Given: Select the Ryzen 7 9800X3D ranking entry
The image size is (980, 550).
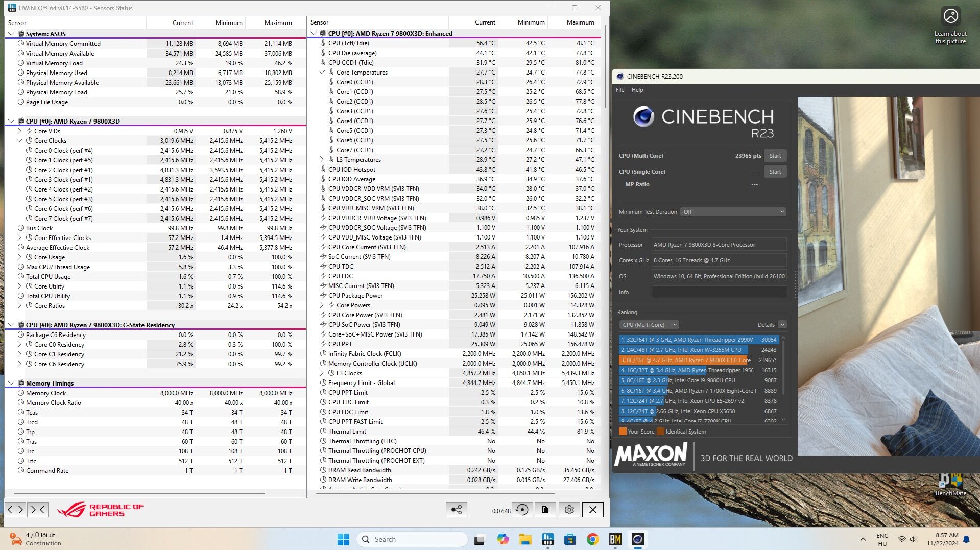Looking at the screenshot, I should [699, 360].
